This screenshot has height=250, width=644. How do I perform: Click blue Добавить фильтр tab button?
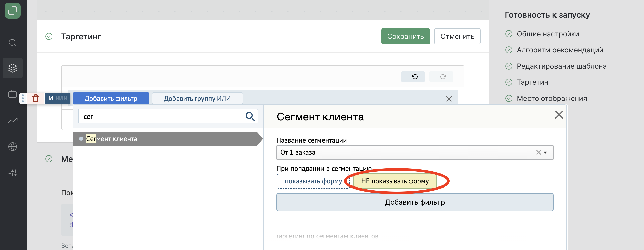click(x=111, y=98)
